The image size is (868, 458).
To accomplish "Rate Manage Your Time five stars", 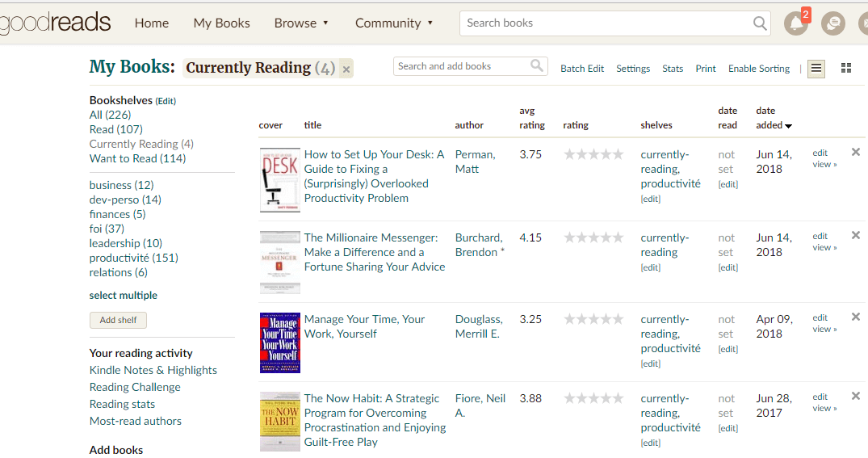I will coord(618,319).
